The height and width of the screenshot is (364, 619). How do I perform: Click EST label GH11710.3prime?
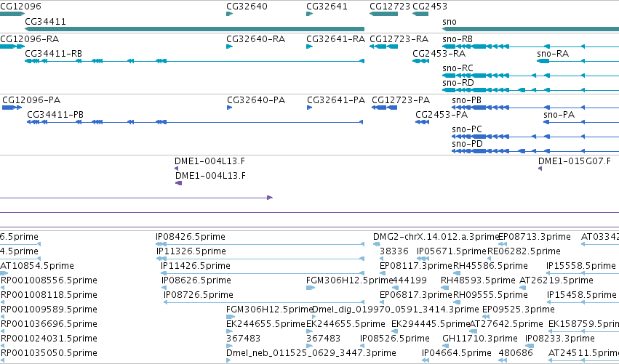[x=480, y=339]
